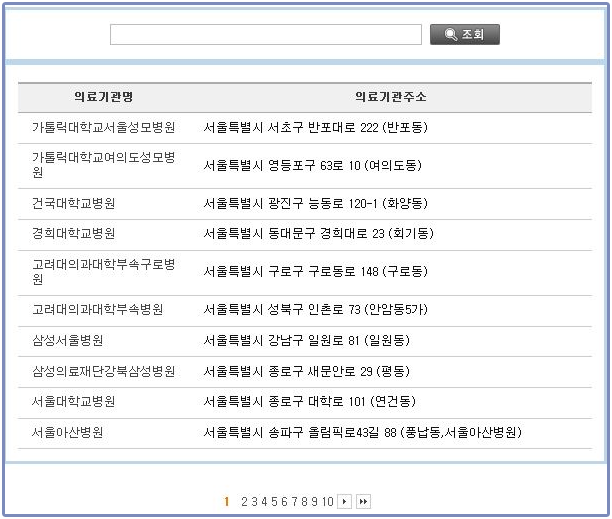
Task: Click address 구로구 구로동로 148 (구로동)
Action: (x=348, y=272)
